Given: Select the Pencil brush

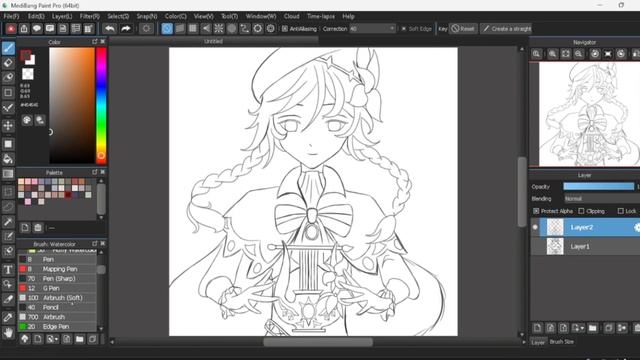Looking at the screenshot, I should coord(57,307).
